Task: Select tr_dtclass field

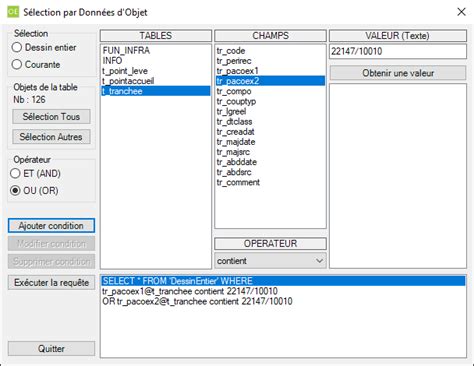Action: point(270,121)
